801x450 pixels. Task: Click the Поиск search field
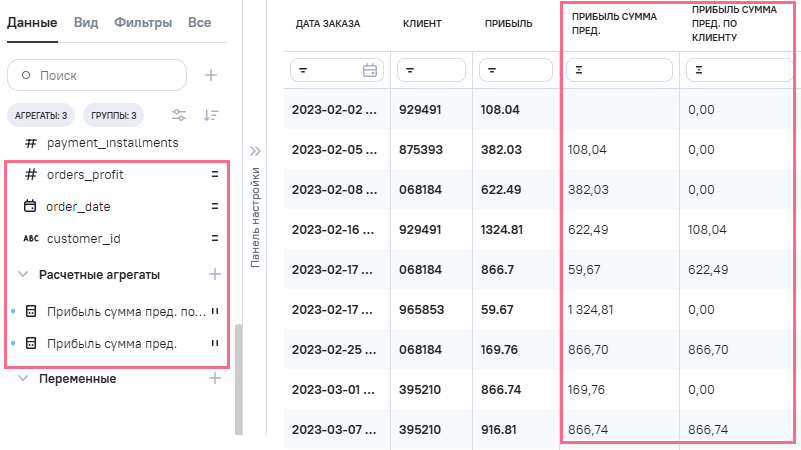tap(97, 75)
